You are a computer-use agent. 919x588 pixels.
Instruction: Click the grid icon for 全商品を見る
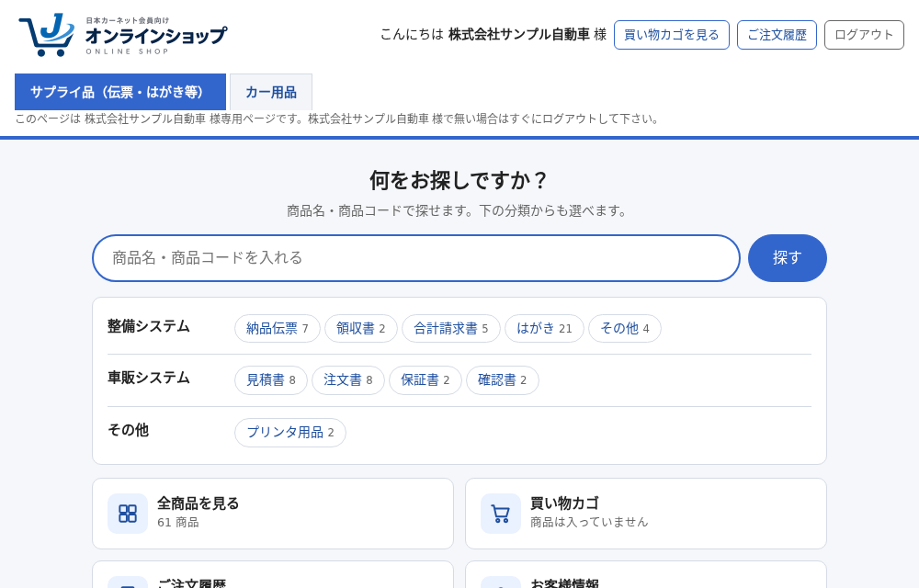coord(128,514)
